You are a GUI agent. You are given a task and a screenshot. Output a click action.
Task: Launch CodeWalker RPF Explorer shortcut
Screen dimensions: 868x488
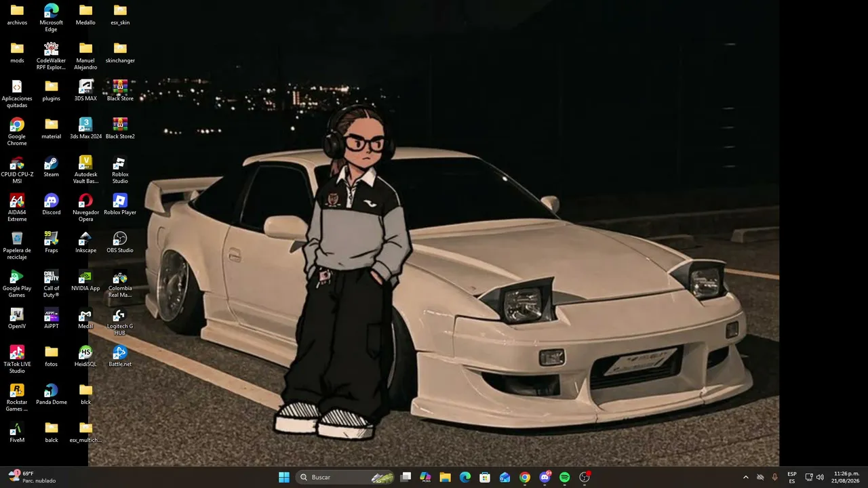tap(52, 56)
